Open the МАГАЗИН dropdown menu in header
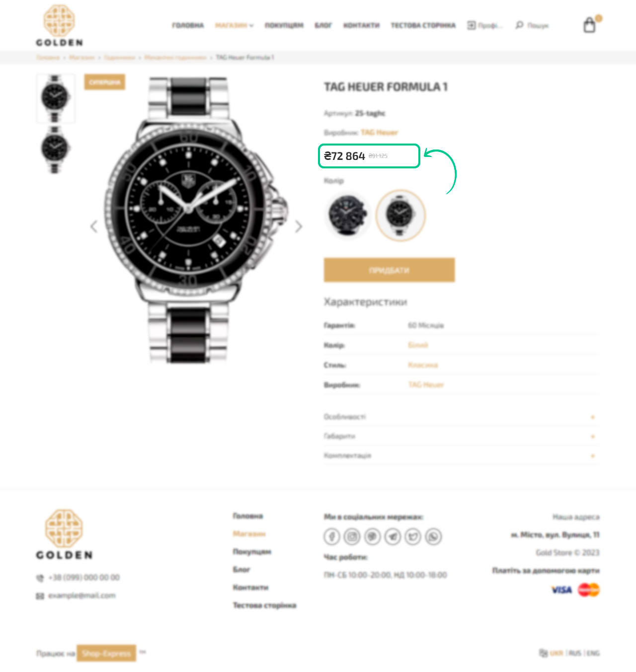The image size is (636, 672). [234, 25]
